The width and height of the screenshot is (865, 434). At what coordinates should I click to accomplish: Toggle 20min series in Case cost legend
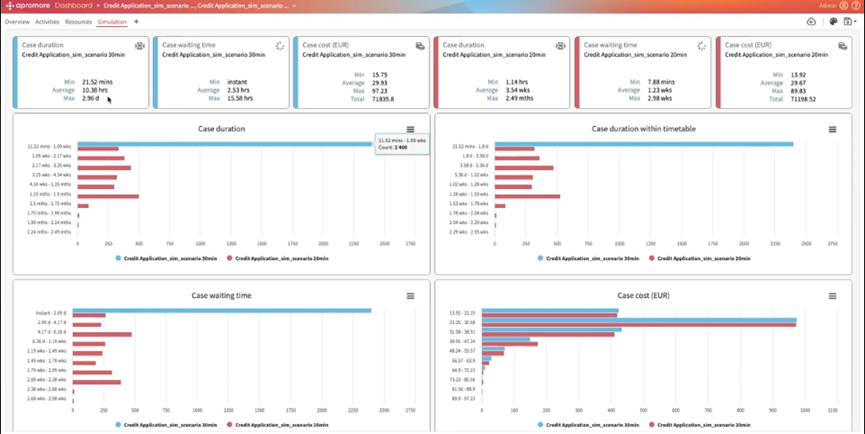pyautogui.click(x=700, y=425)
